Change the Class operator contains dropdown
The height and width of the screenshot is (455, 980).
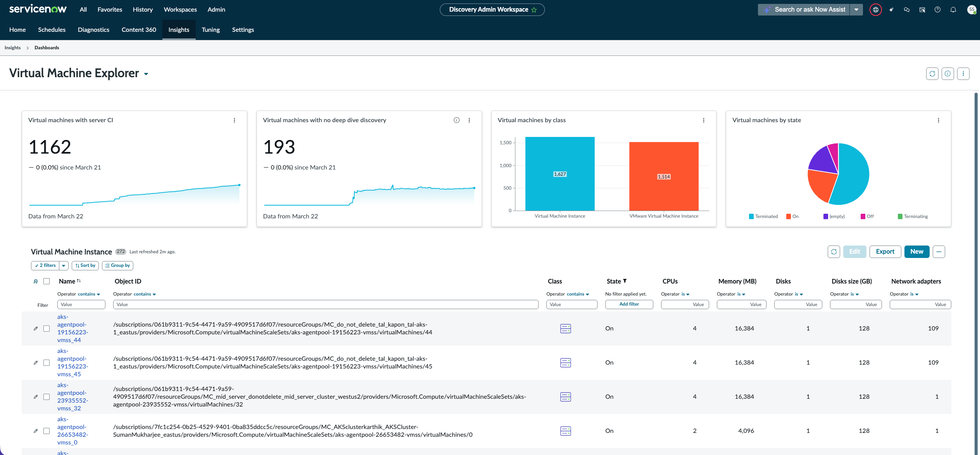pos(578,294)
